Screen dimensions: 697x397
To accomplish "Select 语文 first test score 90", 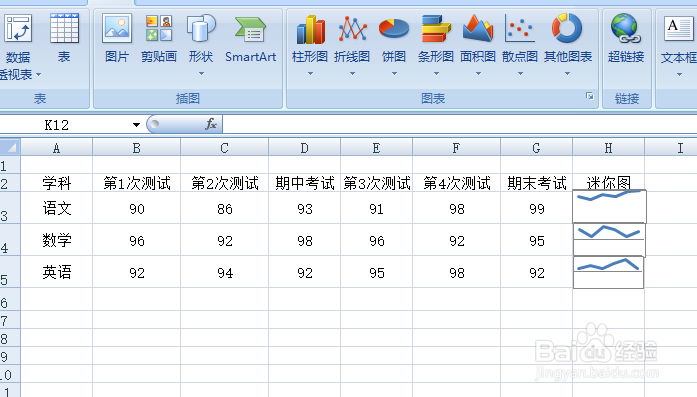I will click(x=136, y=208).
